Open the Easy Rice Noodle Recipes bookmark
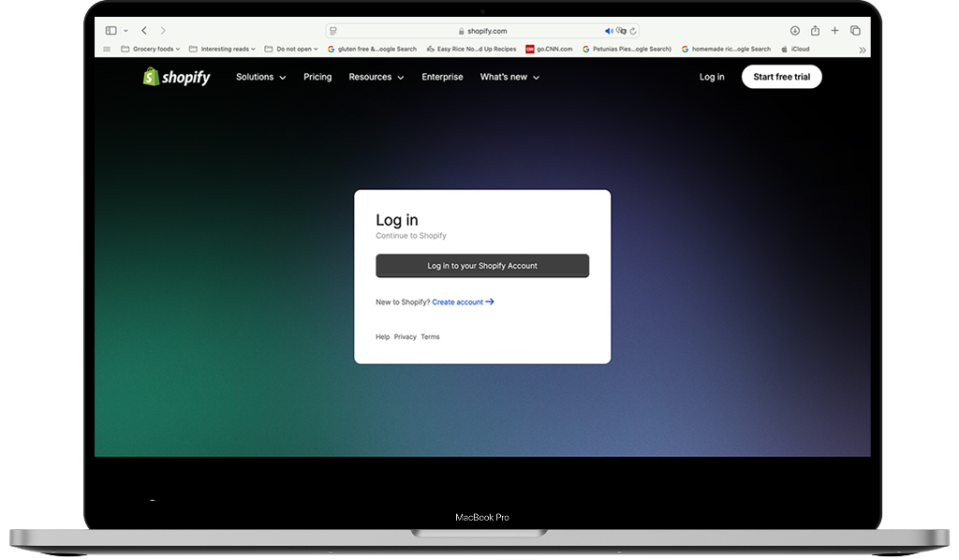Viewport: 959px width, 560px height. (472, 49)
